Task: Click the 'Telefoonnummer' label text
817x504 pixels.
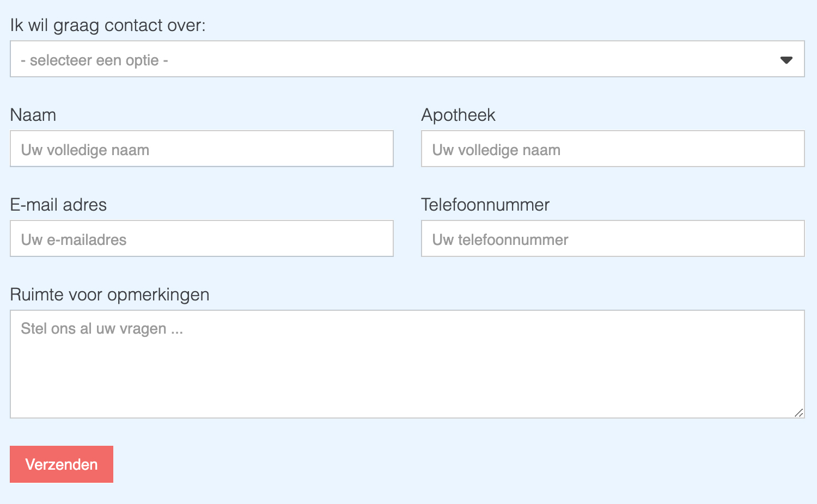Action: click(x=485, y=205)
